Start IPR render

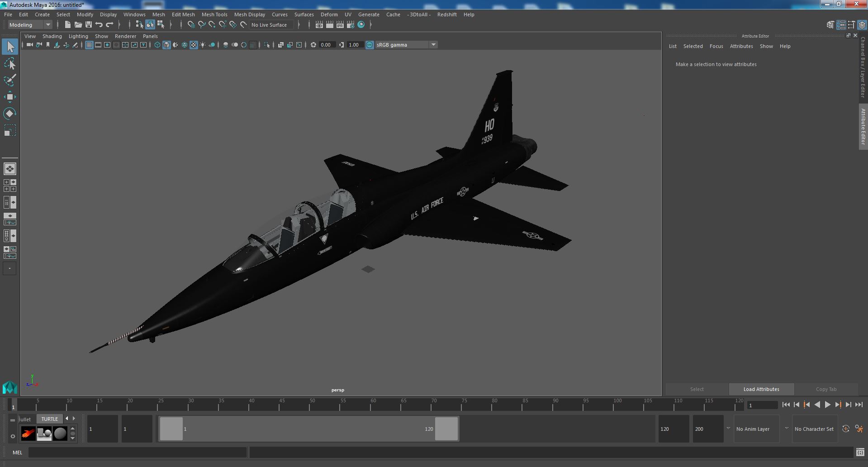[340, 25]
